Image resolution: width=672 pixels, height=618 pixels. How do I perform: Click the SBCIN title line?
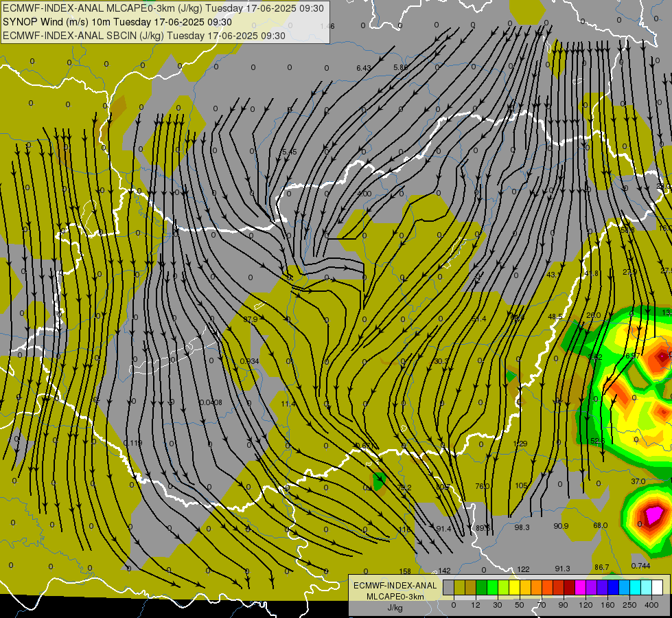[144, 36]
